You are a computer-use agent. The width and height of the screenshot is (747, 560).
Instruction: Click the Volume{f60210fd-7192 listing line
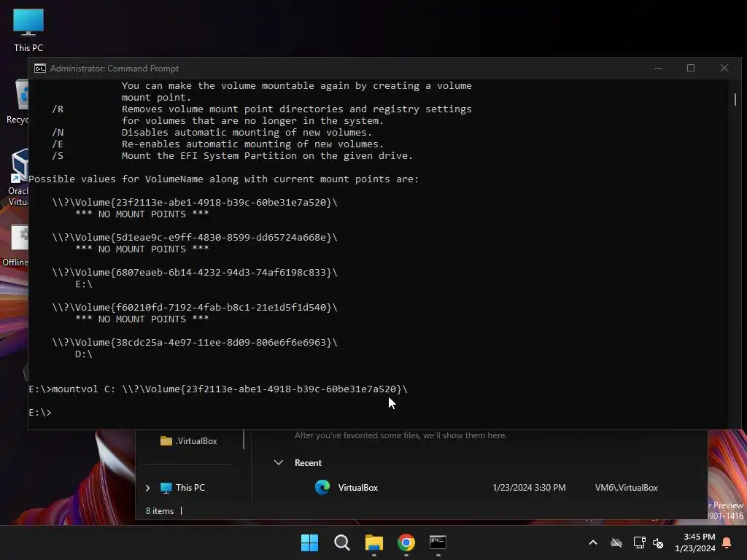pyautogui.click(x=195, y=307)
